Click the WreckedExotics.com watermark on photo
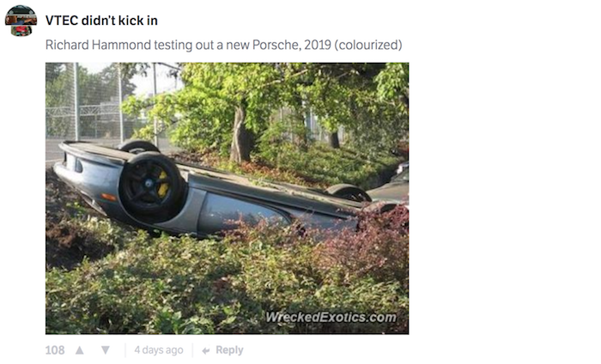This screenshot has height=364, width=601. click(331, 318)
